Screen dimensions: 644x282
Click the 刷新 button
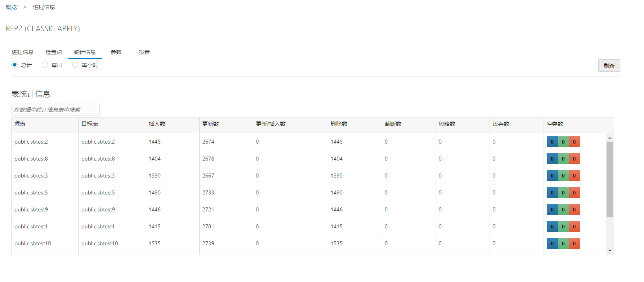(609, 66)
